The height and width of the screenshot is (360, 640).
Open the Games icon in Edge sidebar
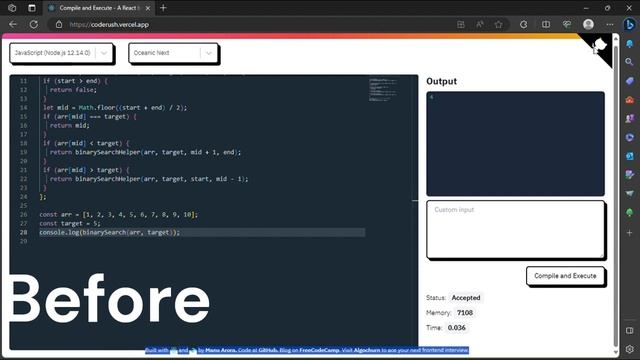coord(629,118)
